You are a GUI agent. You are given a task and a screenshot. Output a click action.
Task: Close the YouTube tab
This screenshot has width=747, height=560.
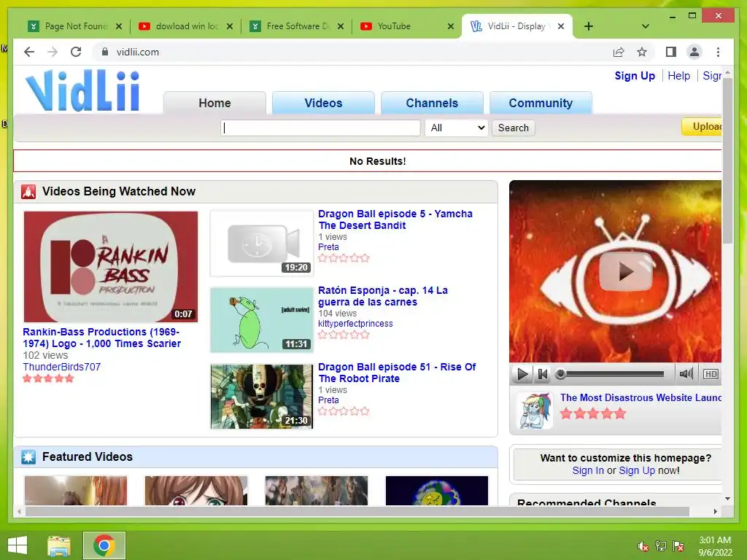(x=451, y=26)
